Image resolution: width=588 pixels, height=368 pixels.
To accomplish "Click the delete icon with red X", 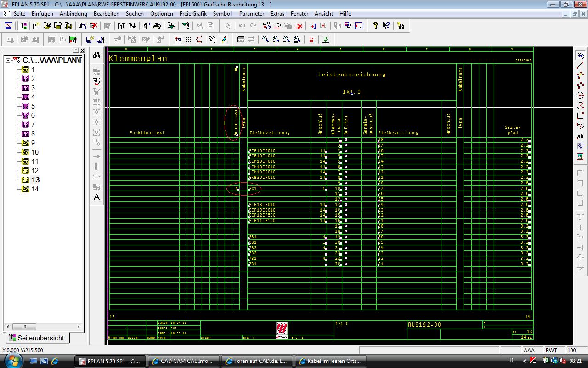I will click(93, 26).
